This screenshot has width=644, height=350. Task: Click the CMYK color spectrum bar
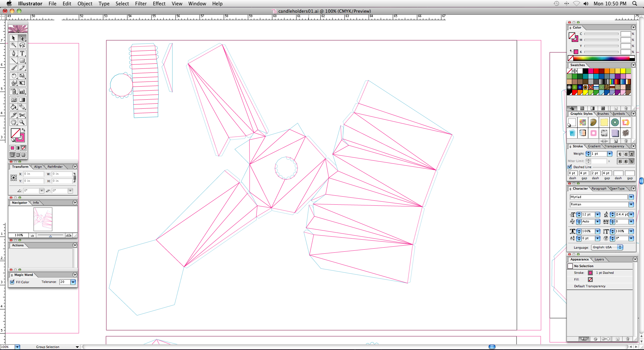(601, 58)
